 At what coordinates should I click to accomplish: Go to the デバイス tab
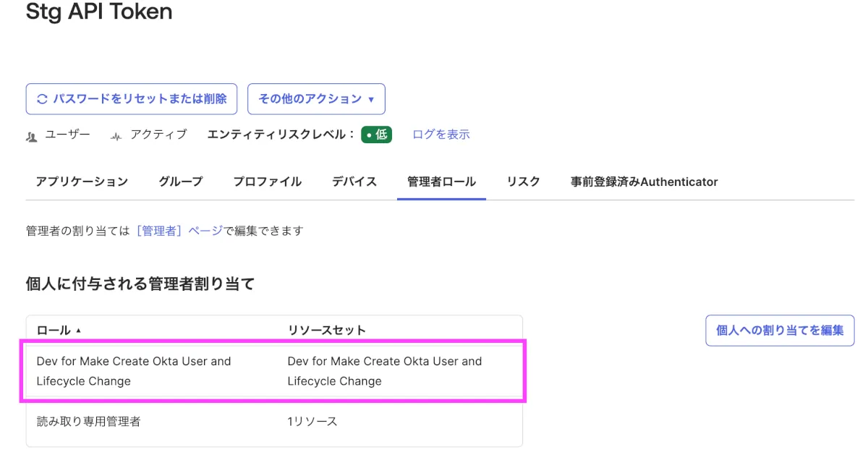354,182
